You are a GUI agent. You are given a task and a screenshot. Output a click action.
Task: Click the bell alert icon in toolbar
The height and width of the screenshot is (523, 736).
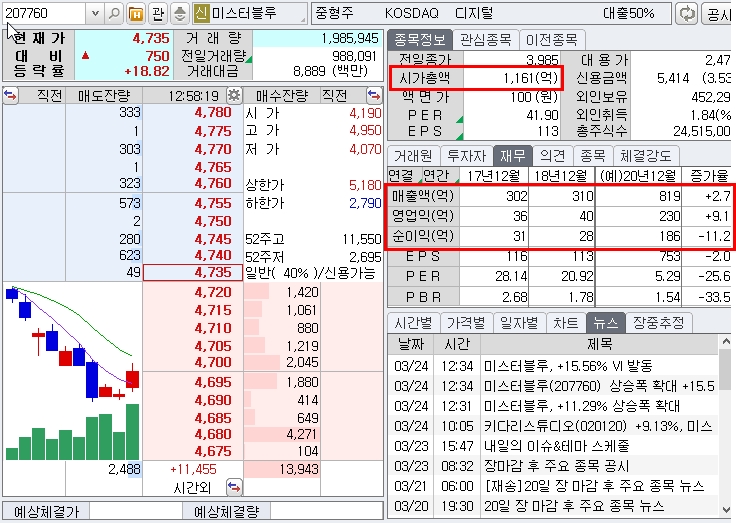[179, 14]
